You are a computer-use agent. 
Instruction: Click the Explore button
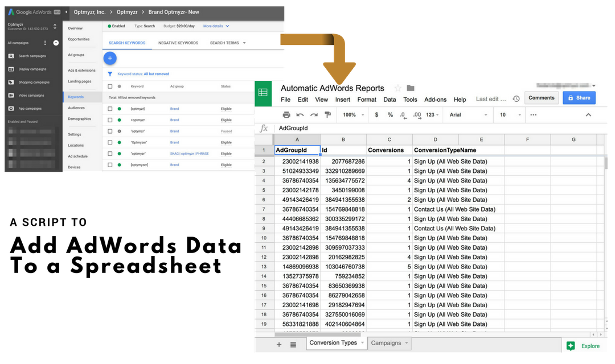click(x=584, y=346)
